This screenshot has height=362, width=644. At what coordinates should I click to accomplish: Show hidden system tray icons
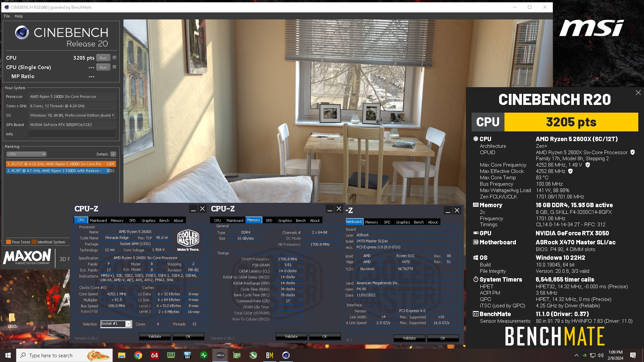tap(576, 355)
